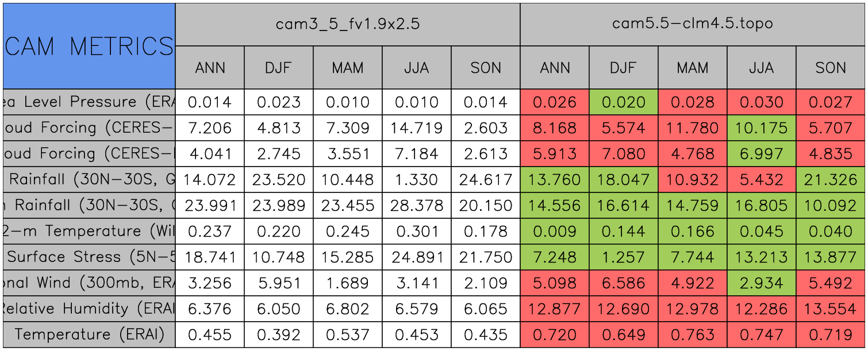The width and height of the screenshot is (868, 351).
Task: Click the green cell showing 0.020
Action: (x=623, y=102)
